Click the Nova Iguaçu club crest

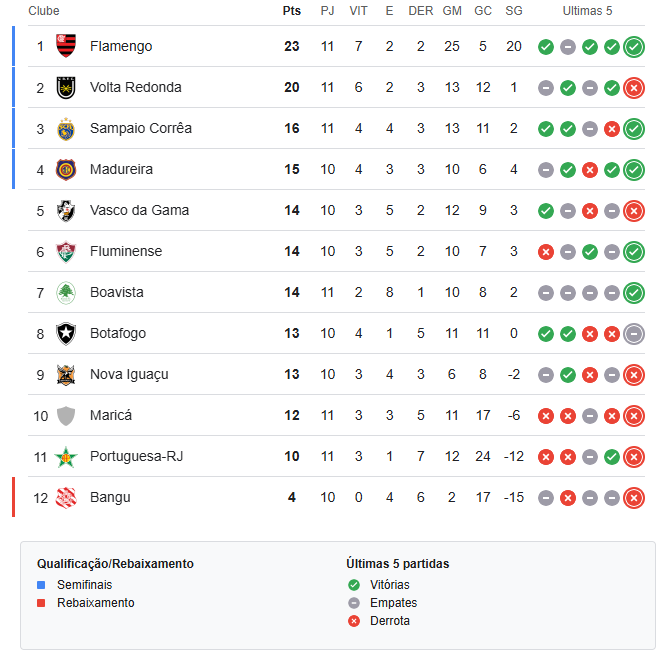tap(66, 375)
